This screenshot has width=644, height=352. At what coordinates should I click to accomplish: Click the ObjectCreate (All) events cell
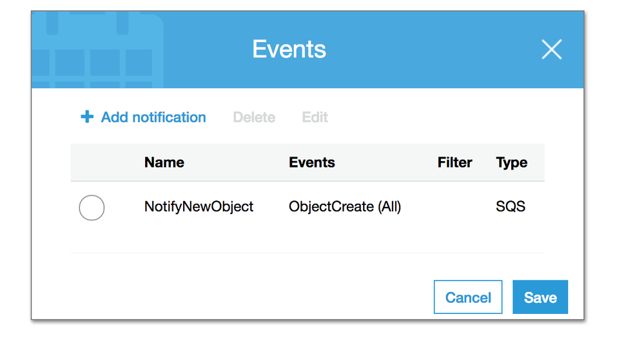click(x=345, y=207)
